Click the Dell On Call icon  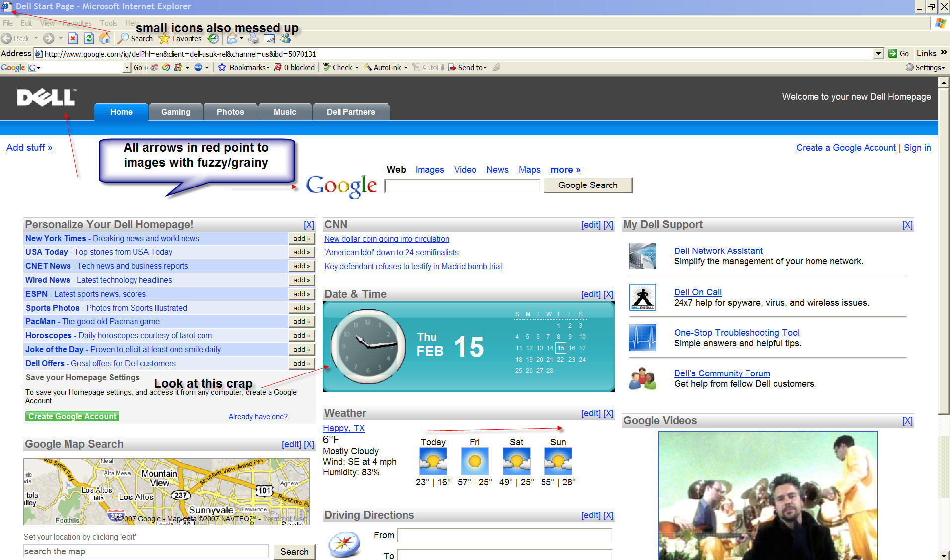click(x=643, y=297)
